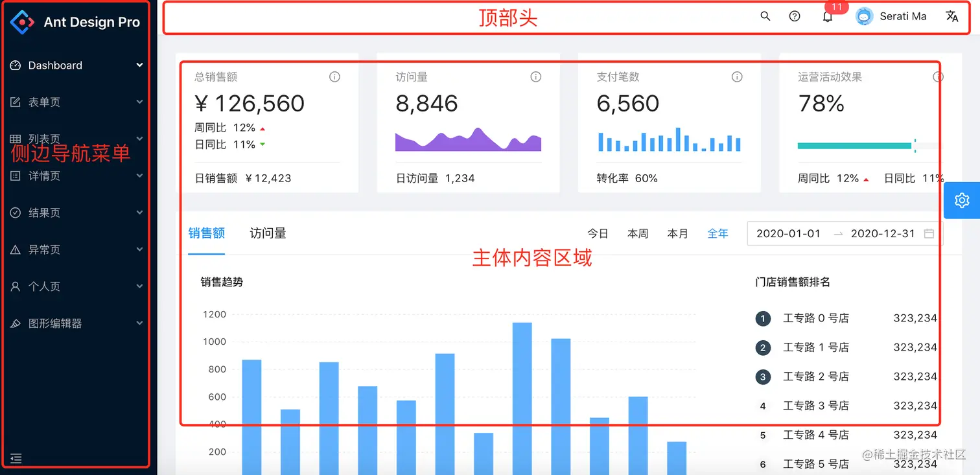Click the 工专路 3 号店 row
Image resolution: width=980 pixels, height=475 pixels.
[x=846, y=406]
